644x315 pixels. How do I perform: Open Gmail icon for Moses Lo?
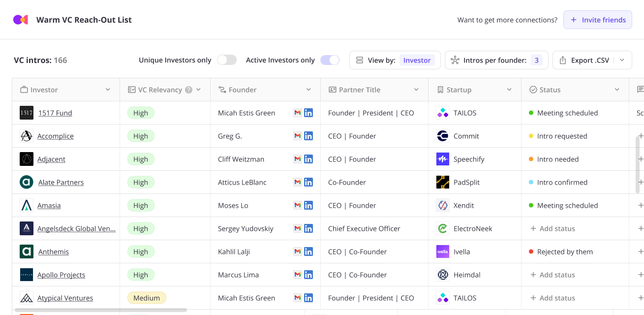tap(297, 205)
